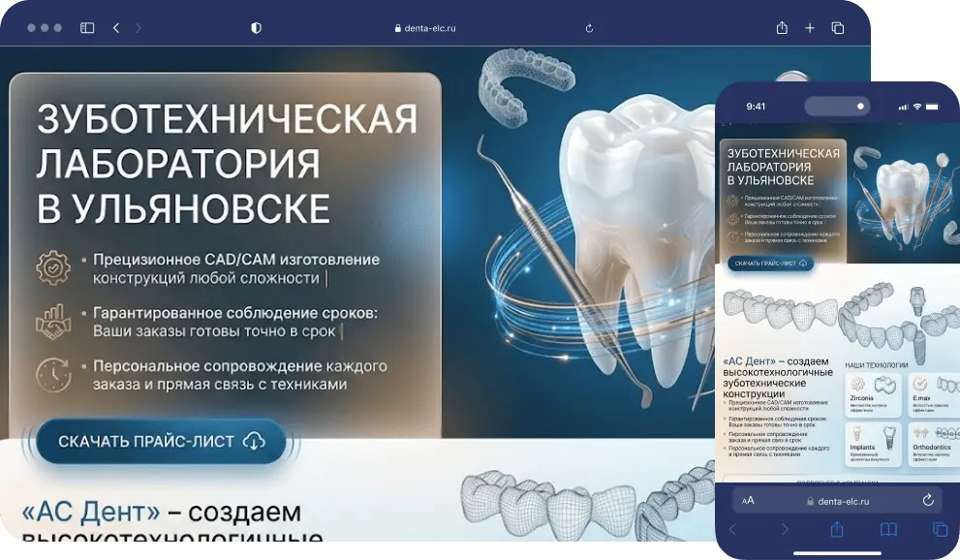The image size is (960, 560).
Task: Click the handshake icon beside Гарантированное соблюдение сроков
Action: 52,322
